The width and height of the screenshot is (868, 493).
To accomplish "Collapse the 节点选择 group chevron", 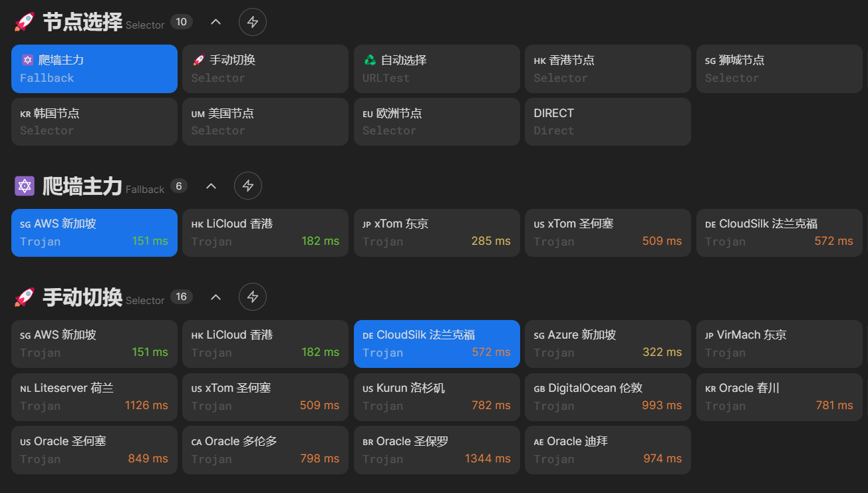I will [x=216, y=22].
